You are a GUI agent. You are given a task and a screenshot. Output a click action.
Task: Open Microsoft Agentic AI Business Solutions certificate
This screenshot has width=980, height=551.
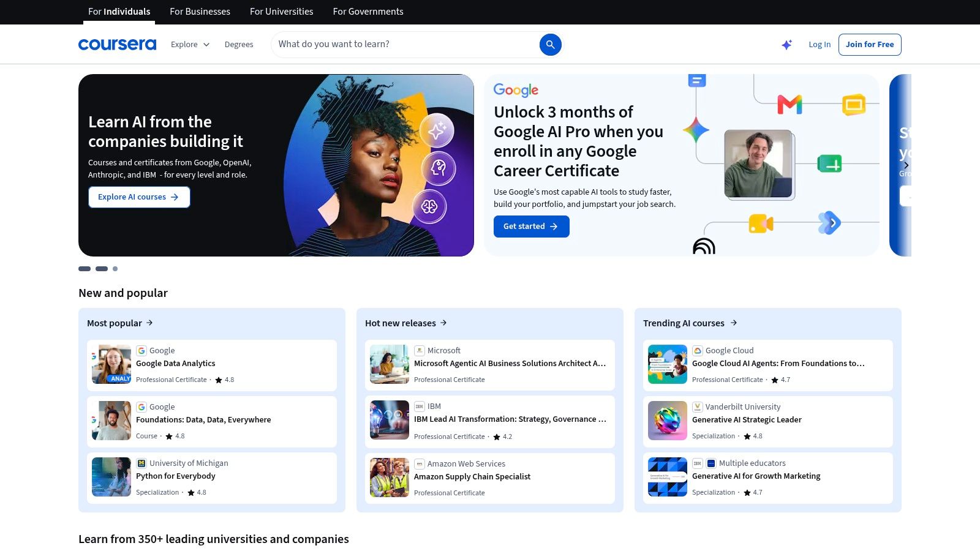510,364
